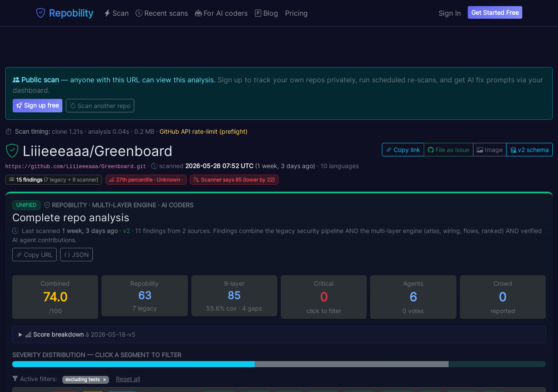Copy the scan link with Copy link
The width and height of the screenshot is (558, 392).
coord(403,149)
